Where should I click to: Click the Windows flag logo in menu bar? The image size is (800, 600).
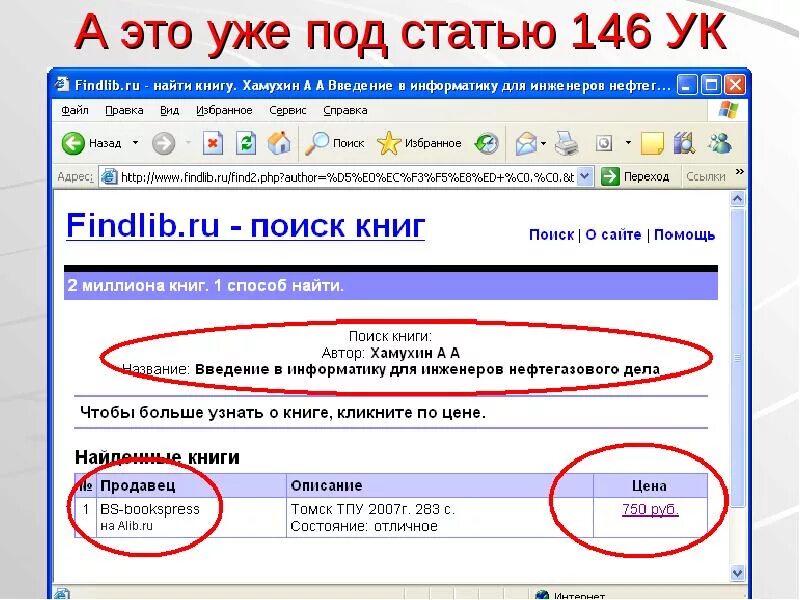(x=728, y=110)
